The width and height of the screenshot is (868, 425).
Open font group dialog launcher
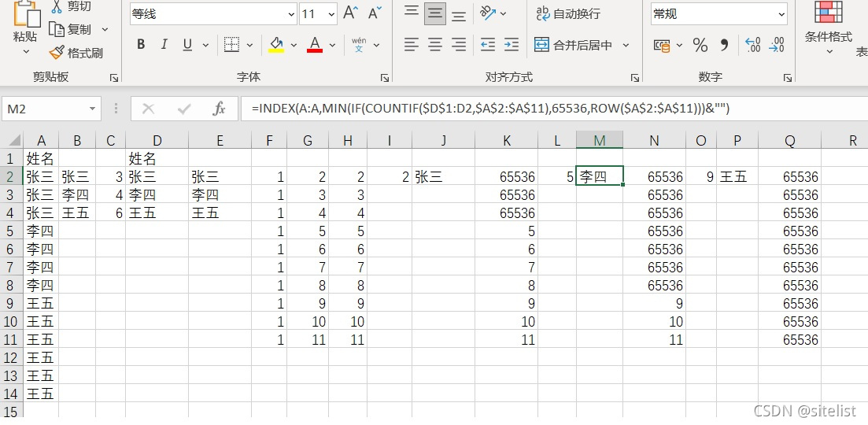click(x=385, y=79)
